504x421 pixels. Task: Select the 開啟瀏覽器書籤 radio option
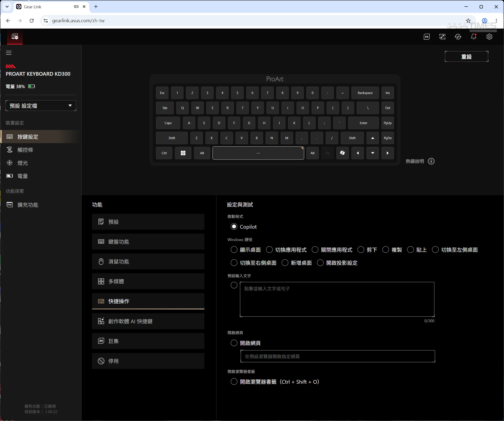(x=234, y=382)
